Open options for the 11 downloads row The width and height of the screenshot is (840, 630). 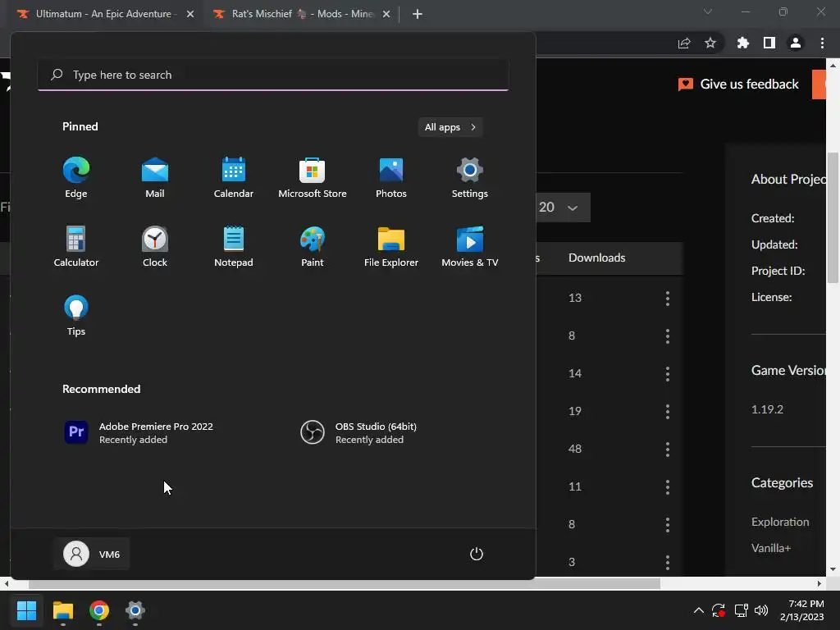668,487
